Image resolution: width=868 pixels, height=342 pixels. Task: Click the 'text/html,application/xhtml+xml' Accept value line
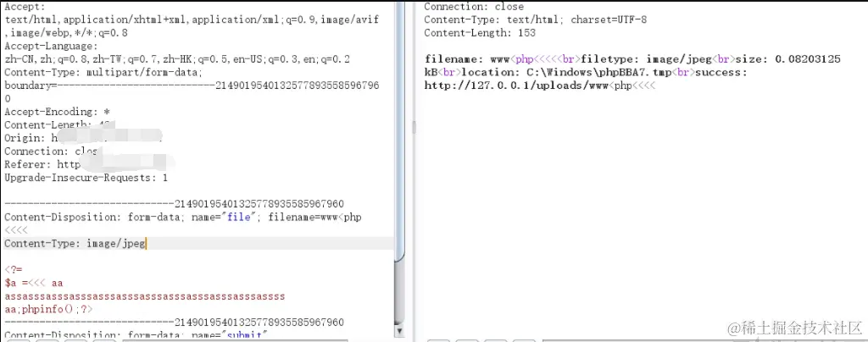click(192, 19)
